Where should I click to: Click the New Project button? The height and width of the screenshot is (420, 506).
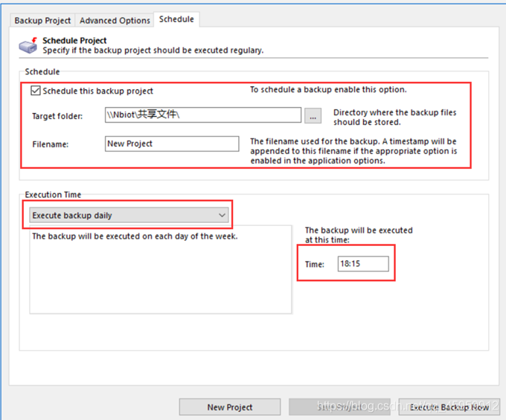click(230, 407)
